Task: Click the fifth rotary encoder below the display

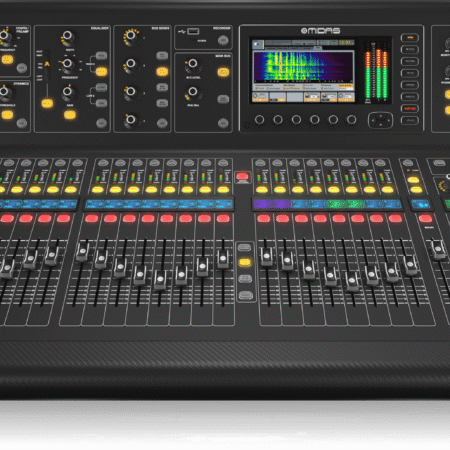Action: click(x=333, y=120)
